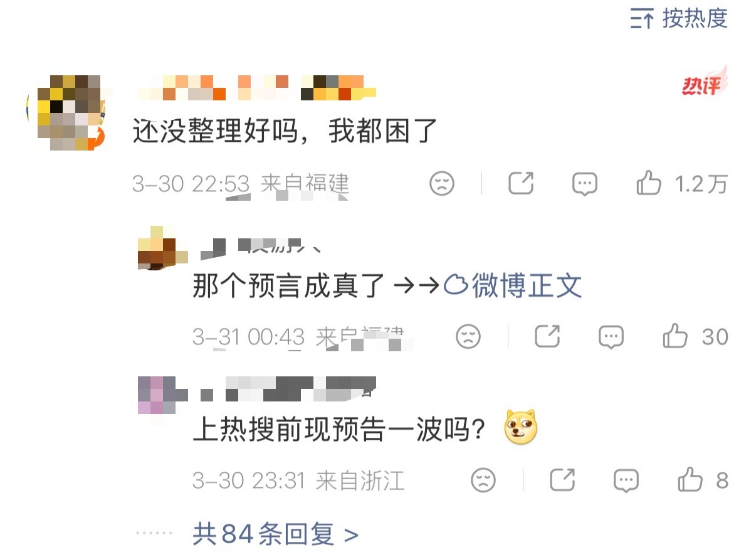Share the top comment via the forward icon
Viewport: 756px width, 552px height.
[x=521, y=184]
